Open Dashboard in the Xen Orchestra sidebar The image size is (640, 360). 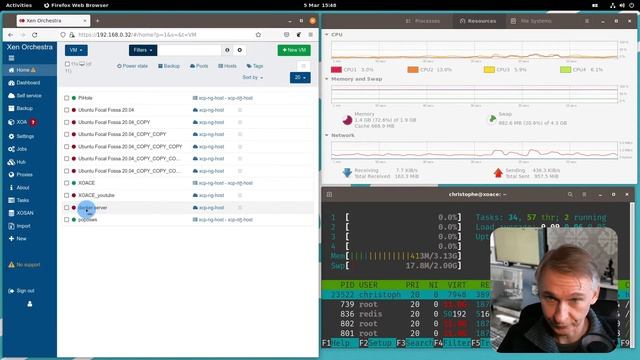[x=24, y=83]
